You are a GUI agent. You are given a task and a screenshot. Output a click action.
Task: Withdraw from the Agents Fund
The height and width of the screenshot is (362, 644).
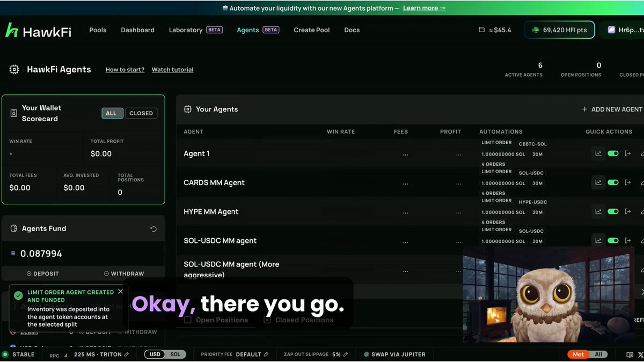[x=124, y=274]
